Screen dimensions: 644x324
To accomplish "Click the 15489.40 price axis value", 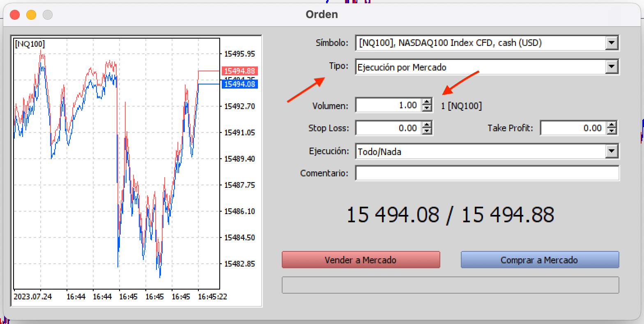I will coord(239,159).
